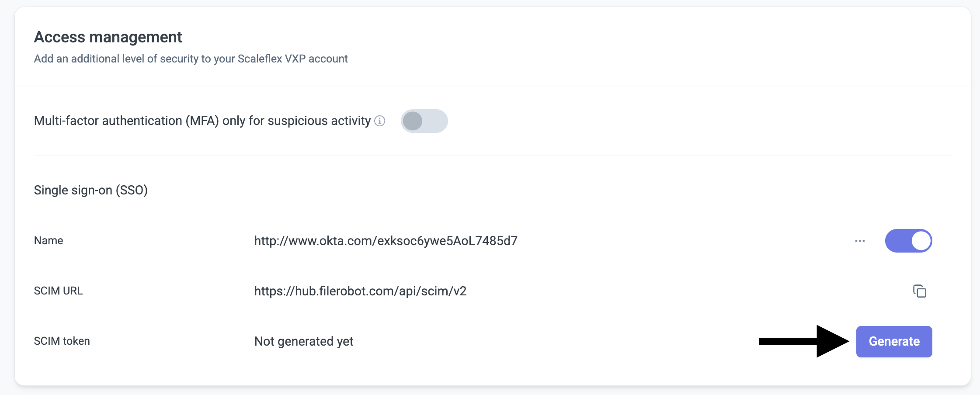This screenshot has width=980, height=395.
Task: Open the three-dot options for the Okta SSO
Action: (x=860, y=241)
